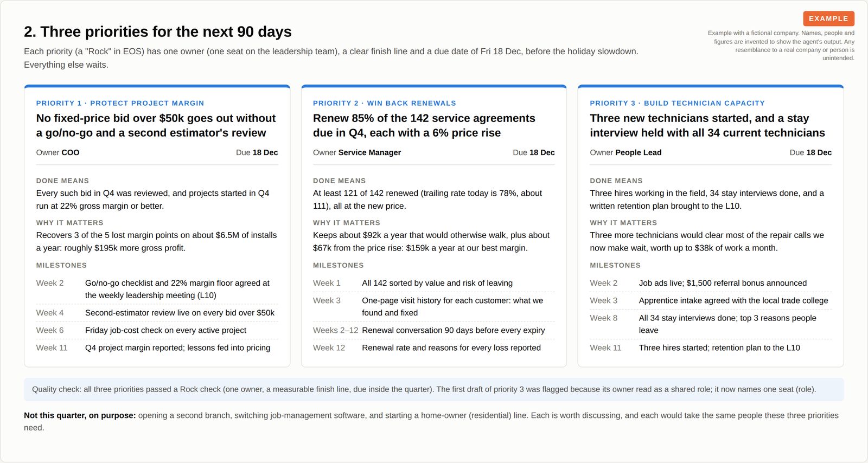Click the label "PRIORITY 2 · WIN BACK RENEWALS"
Viewport: 868px width, 463px height.
[x=385, y=103]
